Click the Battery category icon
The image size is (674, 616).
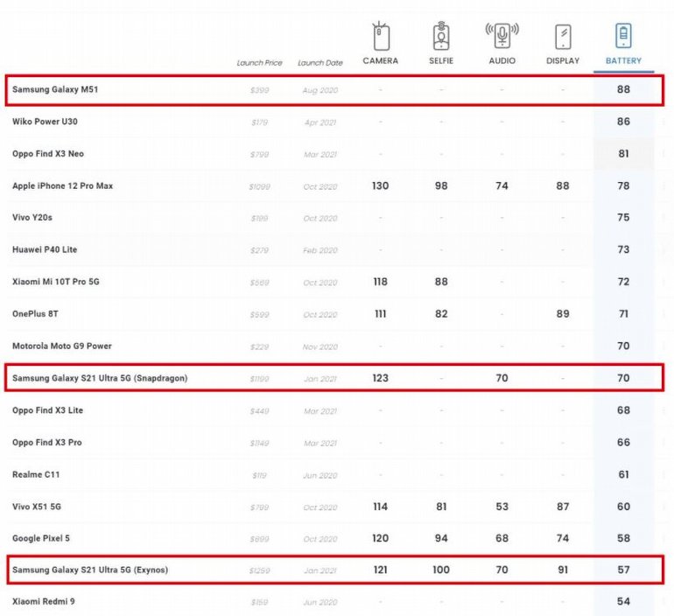coord(623,36)
